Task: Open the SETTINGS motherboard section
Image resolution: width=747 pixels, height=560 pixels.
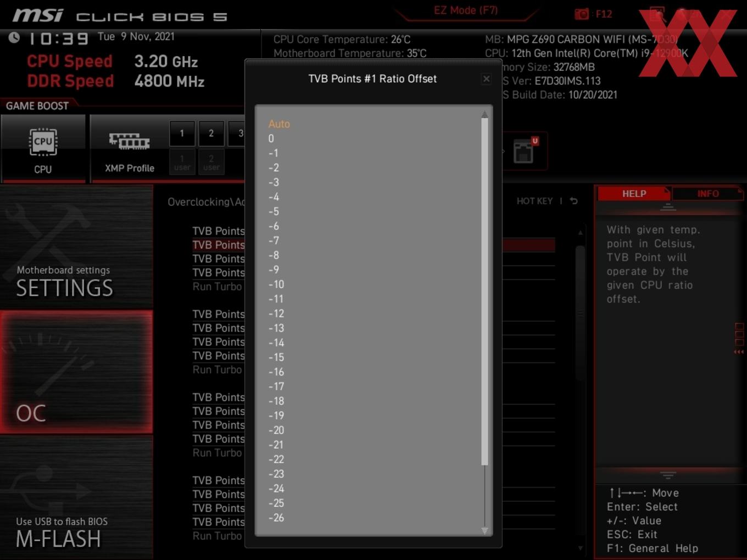Action: (x=76, y=247)
